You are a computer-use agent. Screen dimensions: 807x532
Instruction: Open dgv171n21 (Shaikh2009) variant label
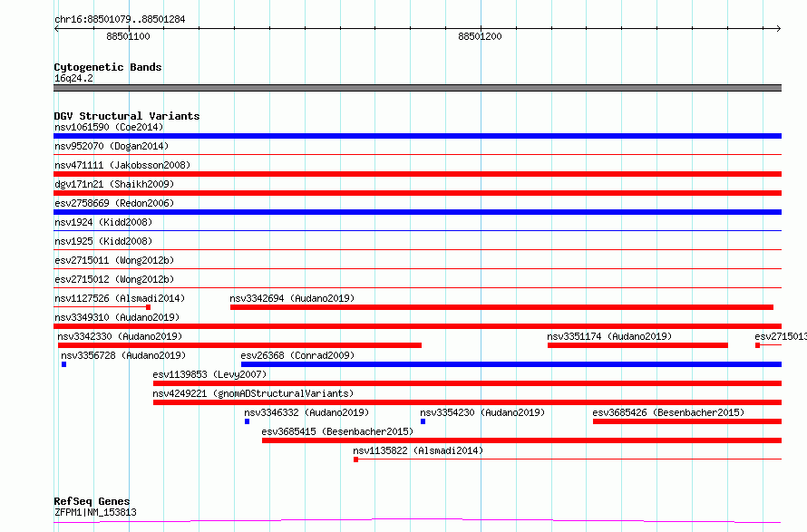click(114, 184)
